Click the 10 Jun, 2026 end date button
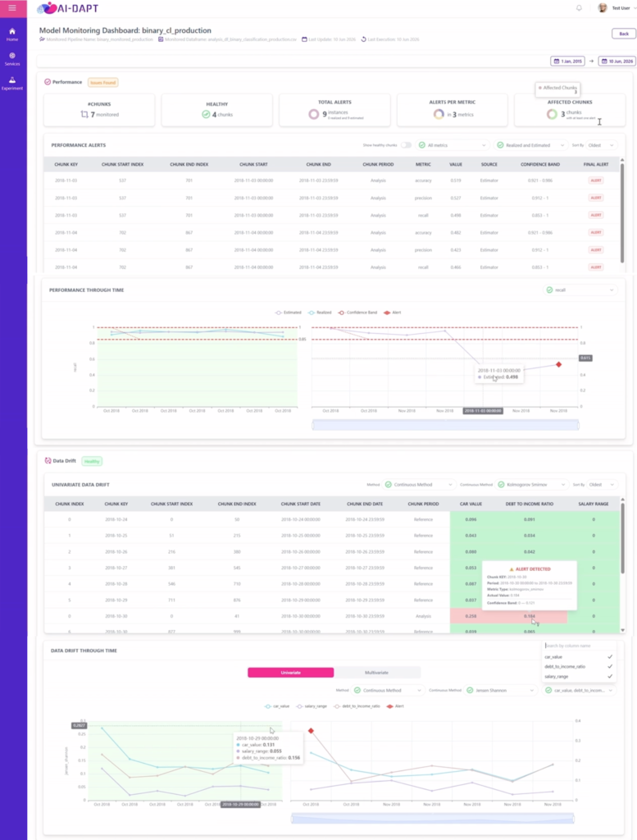 coord(617,61)
